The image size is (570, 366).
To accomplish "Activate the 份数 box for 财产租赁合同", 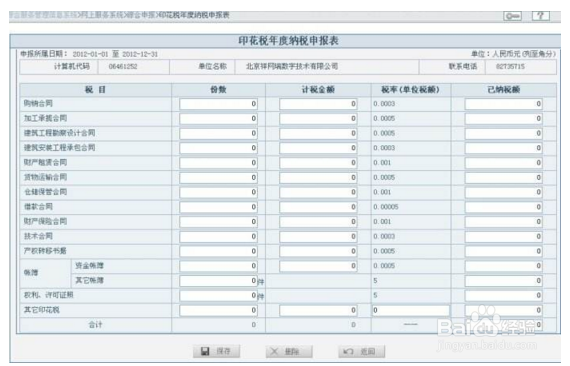I will click(x=218, y=163).
